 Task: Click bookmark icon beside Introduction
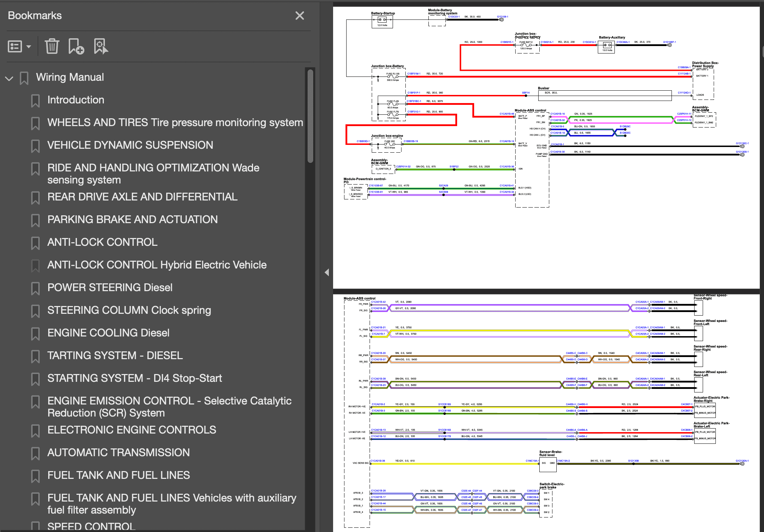point(35,101)
